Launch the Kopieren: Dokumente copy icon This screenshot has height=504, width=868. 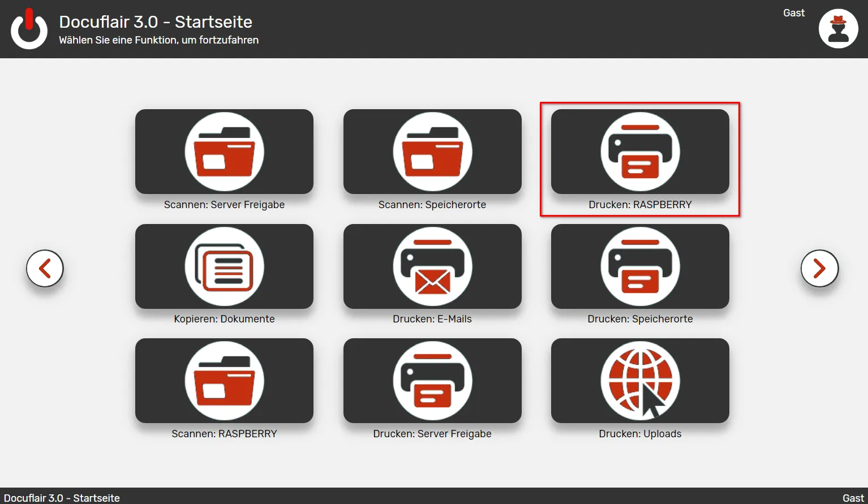click(x=224, y=266)
